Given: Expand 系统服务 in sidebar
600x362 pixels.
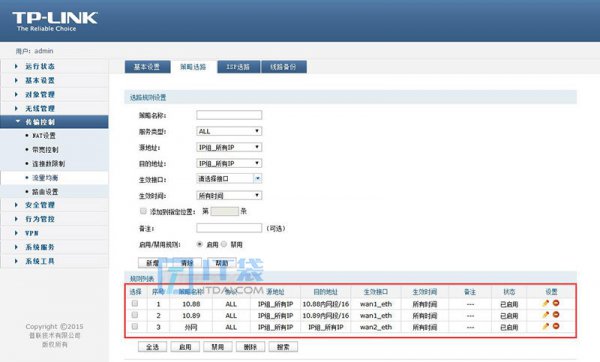Looking at the screenshot, I should pyautogui.click(x=40, y=247).
